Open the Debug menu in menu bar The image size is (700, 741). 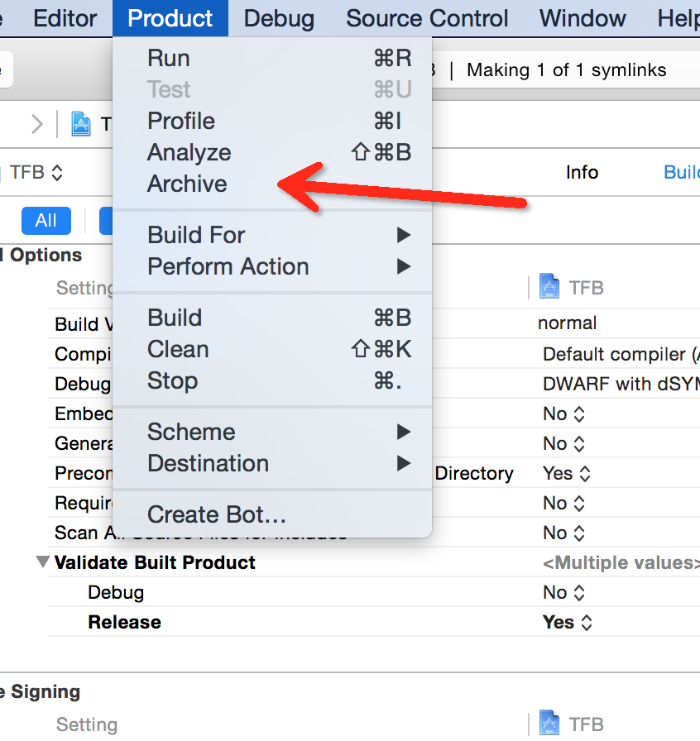tap(279, 18)
